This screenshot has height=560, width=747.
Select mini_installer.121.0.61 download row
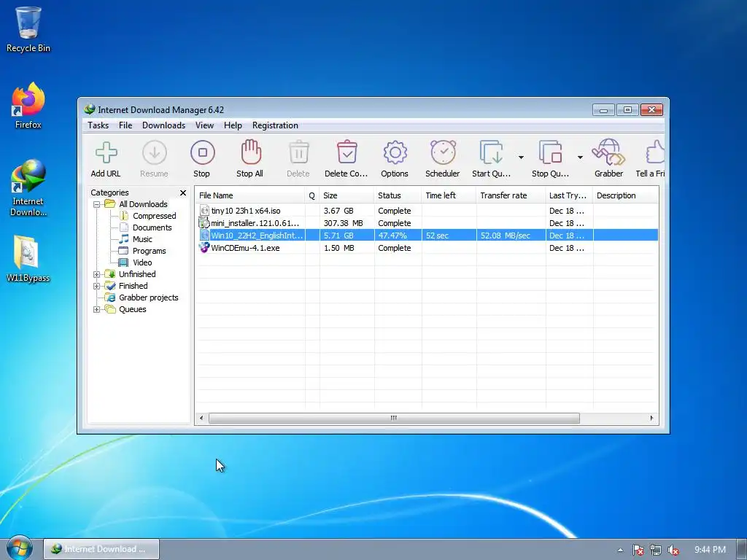coord(427,223)
